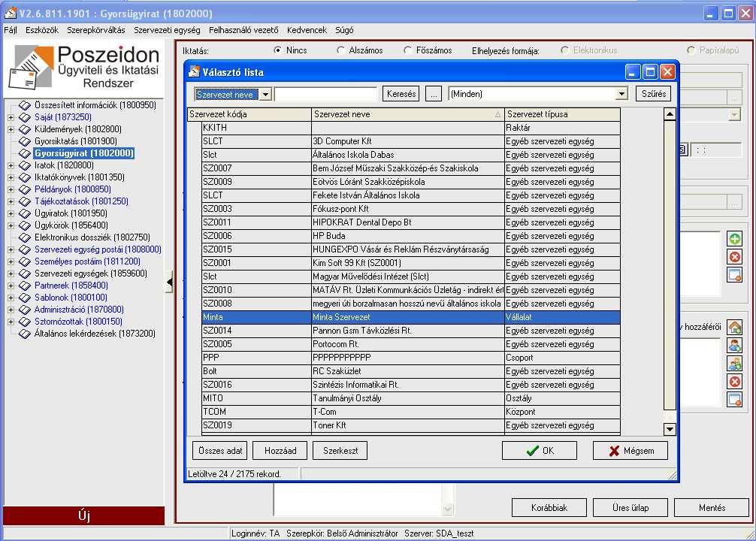Click the icon beside Gyorsiktatás (1801900)
The height and width of the screenshot is (541, 756).
[25, 141]
